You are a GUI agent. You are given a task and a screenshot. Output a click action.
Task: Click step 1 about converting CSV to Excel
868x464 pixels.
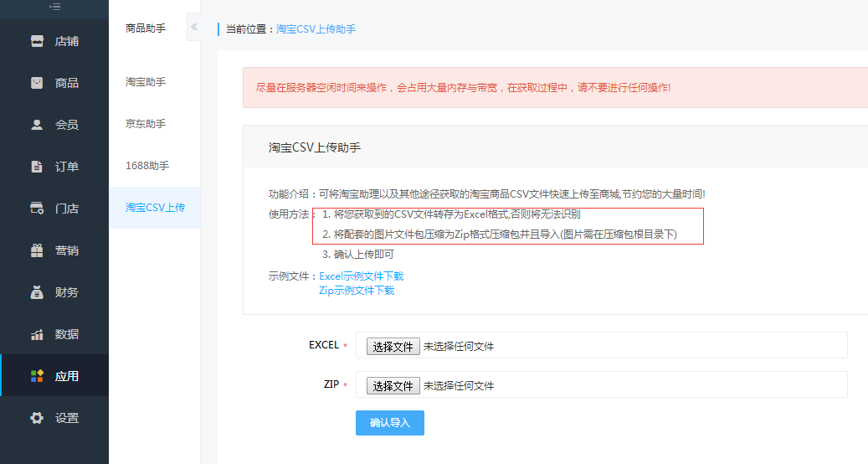(451, 215)
